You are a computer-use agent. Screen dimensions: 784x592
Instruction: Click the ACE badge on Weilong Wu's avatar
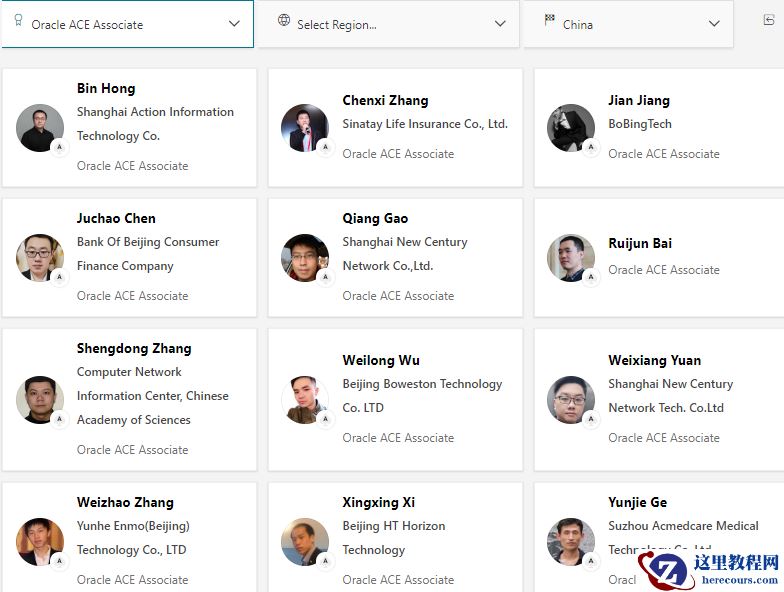coord(325,419)
